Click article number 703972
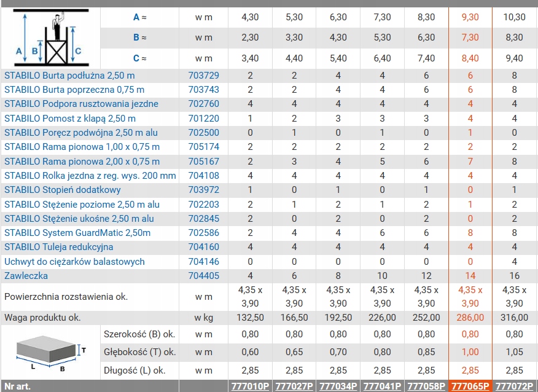The height and width of the screenshot is (392, 538). [203, 190]
